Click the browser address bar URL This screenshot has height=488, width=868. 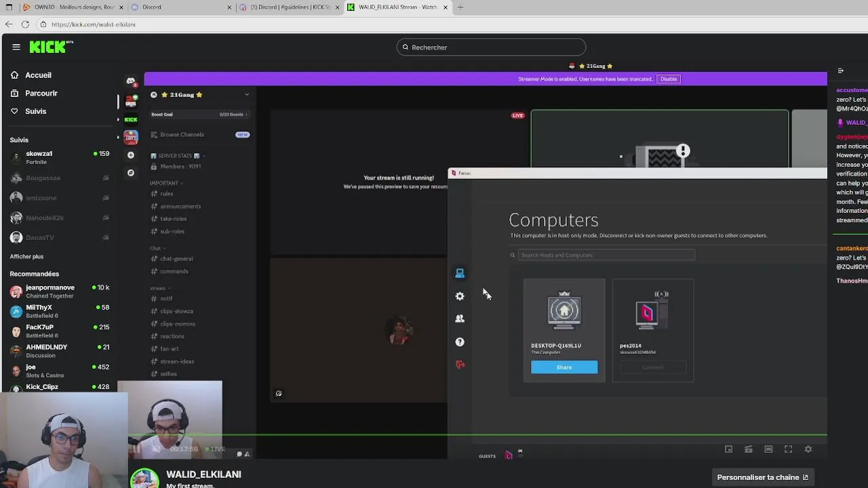[x=94, y=24]
